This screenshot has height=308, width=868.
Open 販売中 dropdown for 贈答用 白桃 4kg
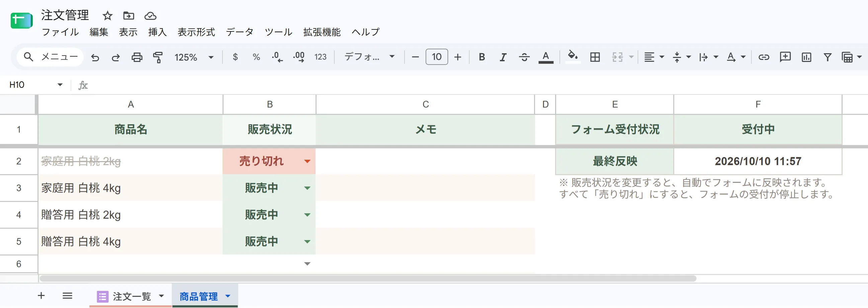307,242
